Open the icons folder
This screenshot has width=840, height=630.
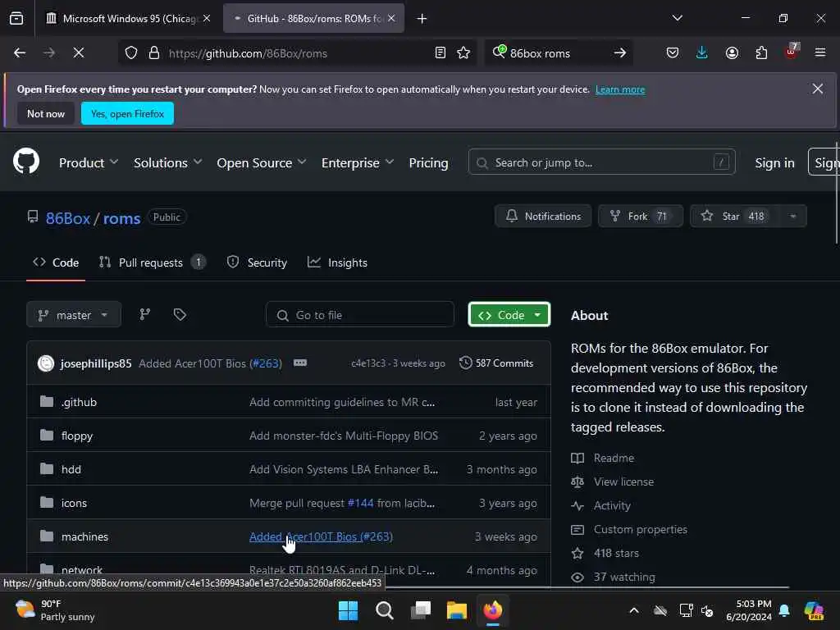coord(74,503)
